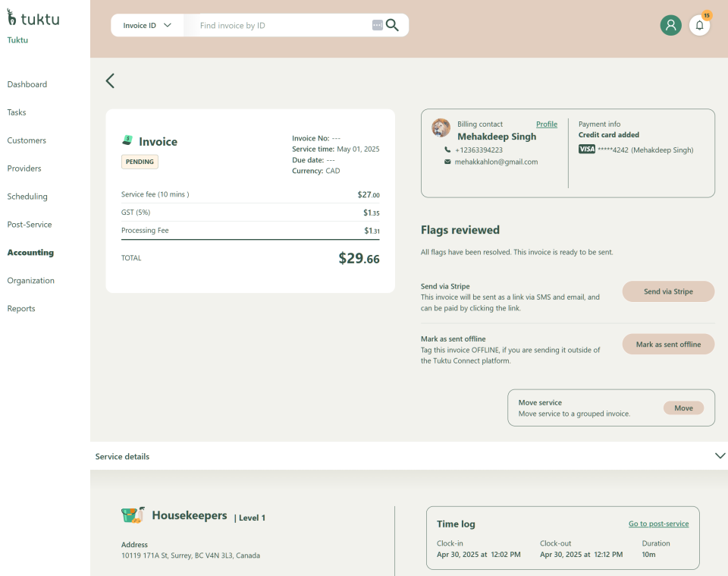This screenshot has width=728, height=576.
Task: Click the Housekeepers service icon
Action: pyautogui.click(x=133, y=515)
